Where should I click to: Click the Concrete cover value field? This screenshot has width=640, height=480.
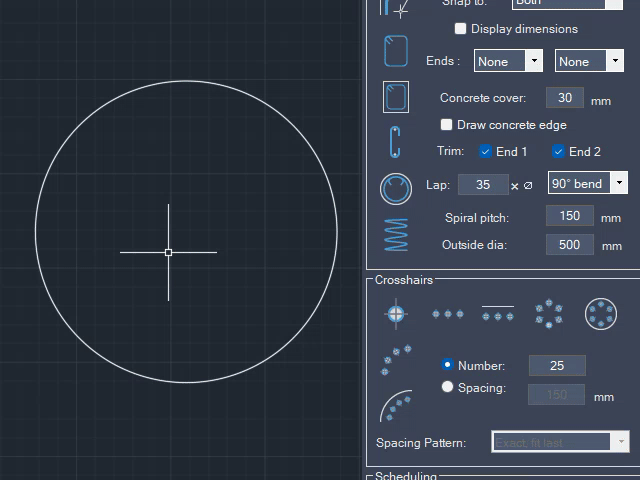565,98
